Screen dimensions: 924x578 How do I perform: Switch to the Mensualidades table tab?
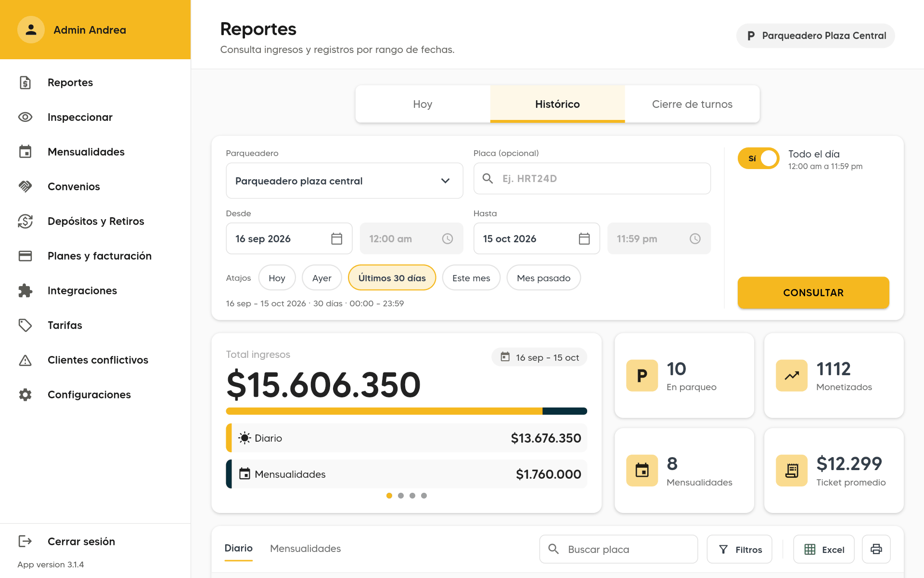tap(305, 549)
